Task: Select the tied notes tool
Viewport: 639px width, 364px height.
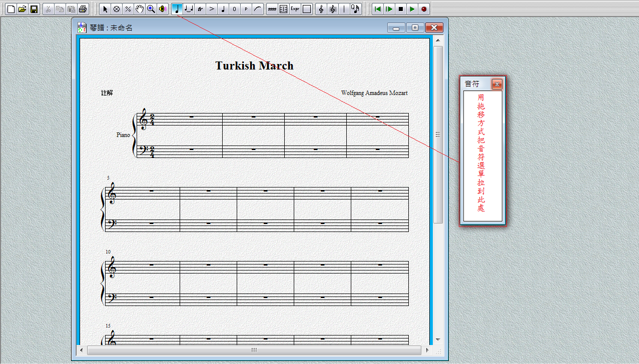Action: [x=189, y=9]
